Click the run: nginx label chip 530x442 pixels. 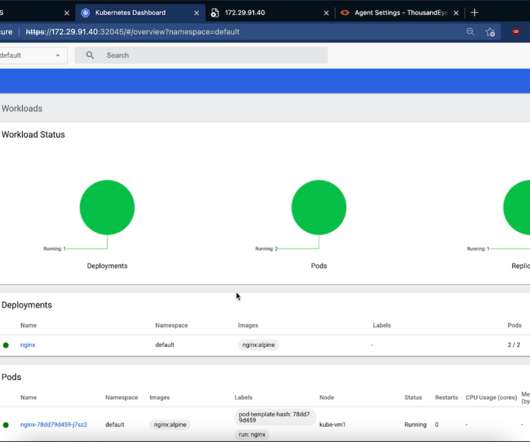252,435
